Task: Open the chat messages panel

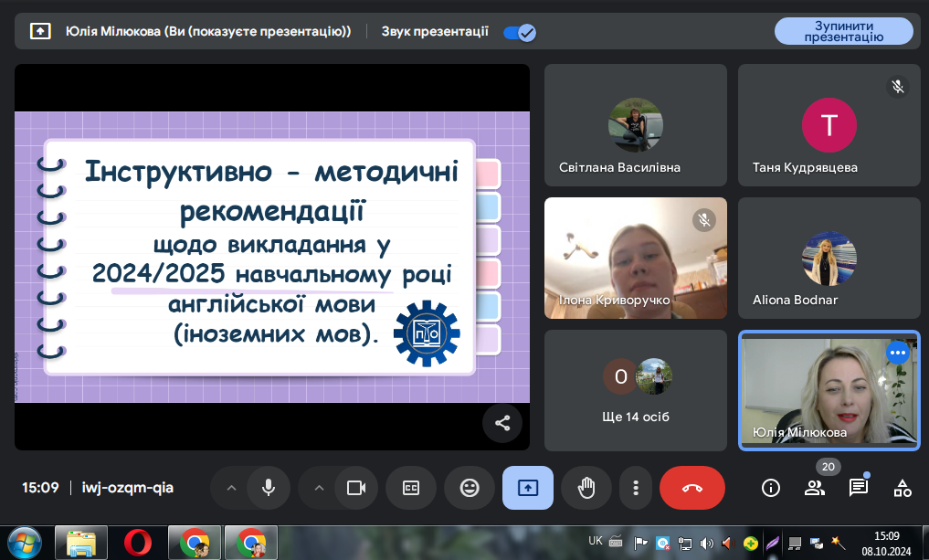Action: [859, 488]
